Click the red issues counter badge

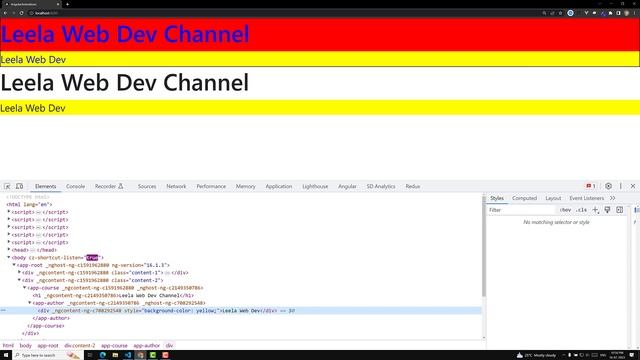point(591,186)
